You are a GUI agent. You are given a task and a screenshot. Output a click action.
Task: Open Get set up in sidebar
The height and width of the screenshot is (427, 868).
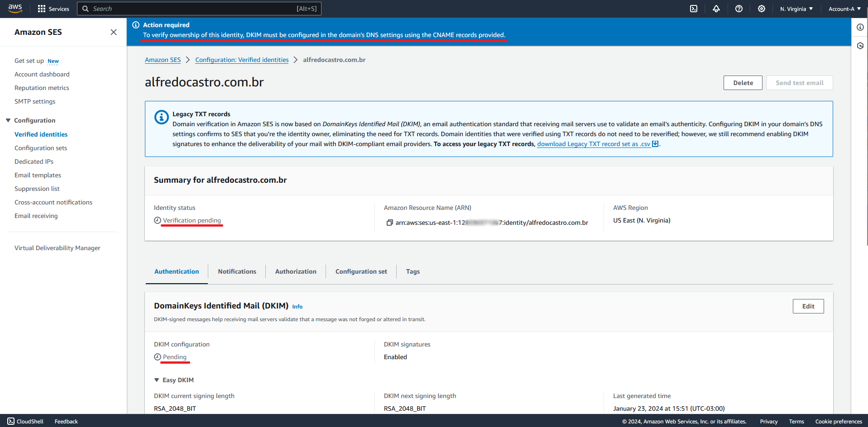point(29,61)
